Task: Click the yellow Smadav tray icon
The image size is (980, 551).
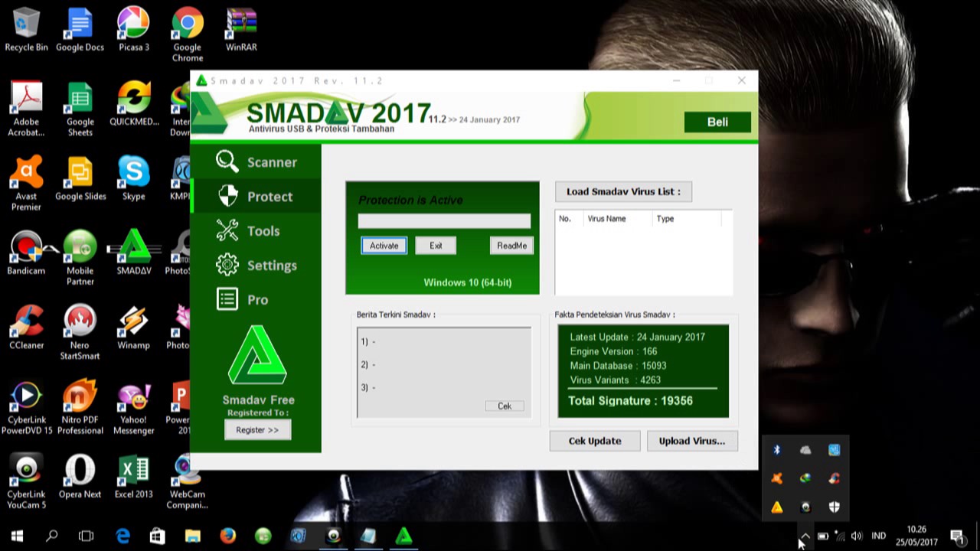Action: (776, 507)
